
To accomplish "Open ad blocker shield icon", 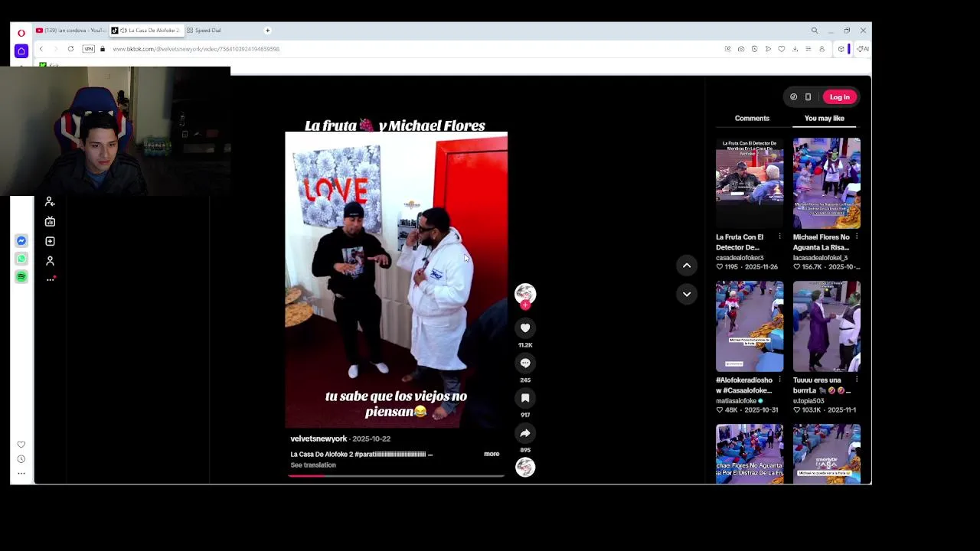I will pos(754,49).
